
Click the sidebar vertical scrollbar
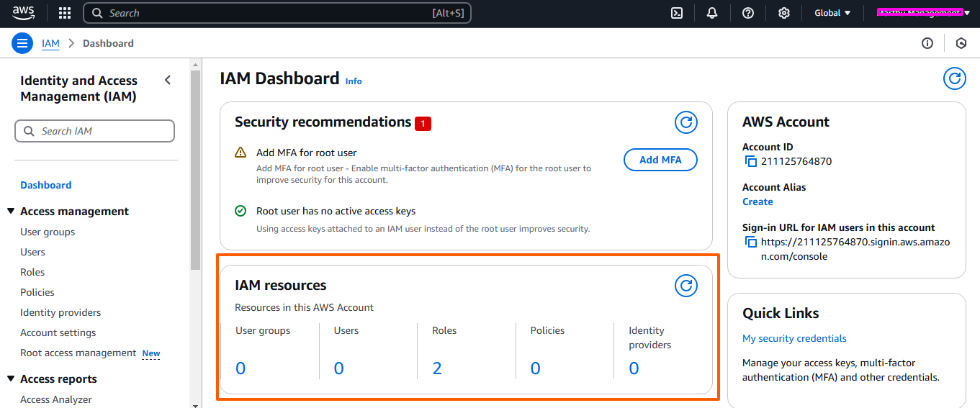pyautogui.click(x=195, y=171)
